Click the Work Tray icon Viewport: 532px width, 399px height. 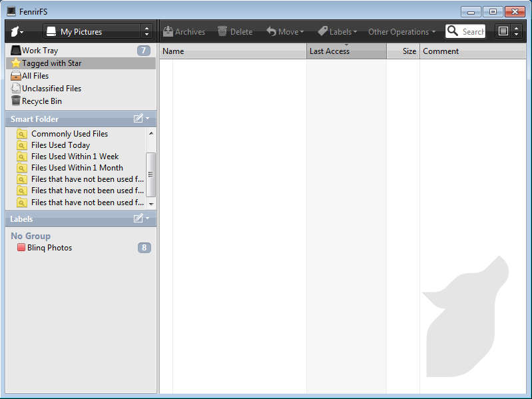(15, 51)
